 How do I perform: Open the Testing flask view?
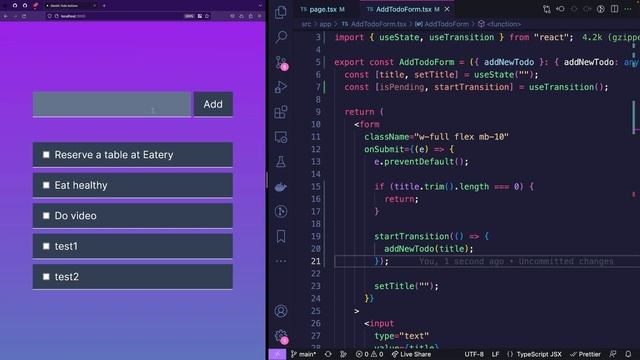click(x=281, y=162)
